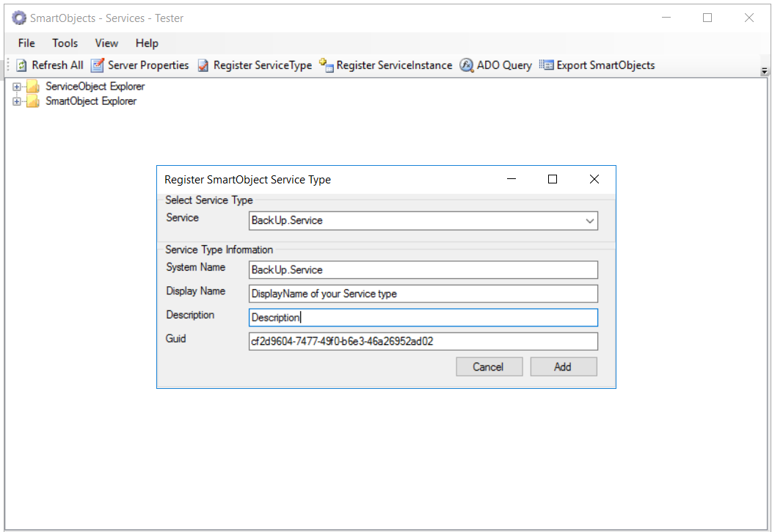This screenshot has height=532, width=772.
Task: Open Server Properties from the toolbar
Action: (x=98, y=65)
